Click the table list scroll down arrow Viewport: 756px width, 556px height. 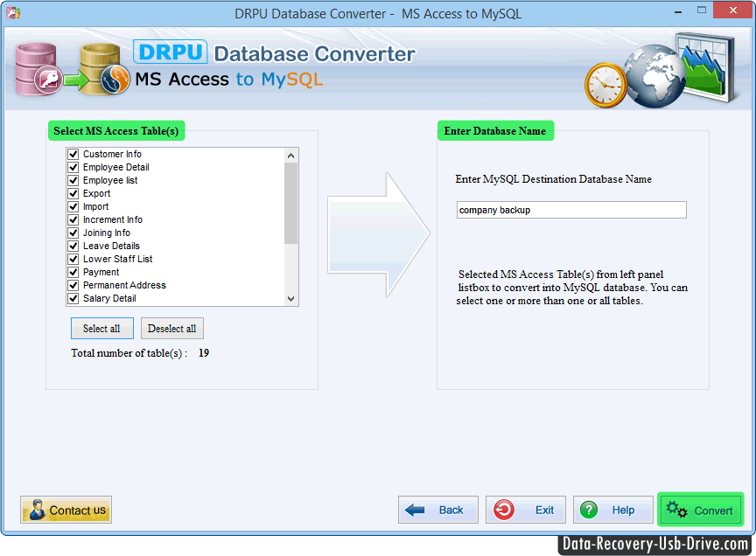tap(290, 299)
